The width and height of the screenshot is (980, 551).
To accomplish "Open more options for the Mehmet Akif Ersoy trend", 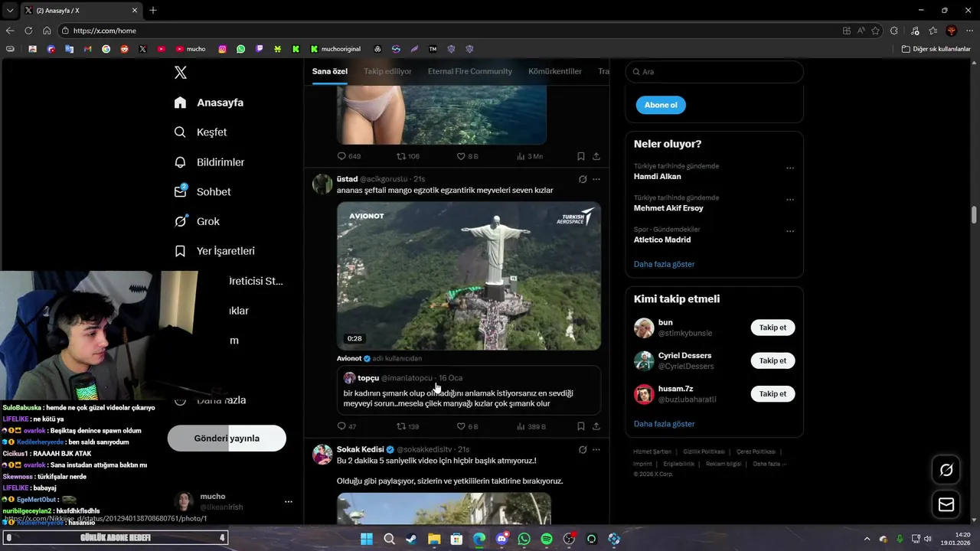I will point(790,200).
